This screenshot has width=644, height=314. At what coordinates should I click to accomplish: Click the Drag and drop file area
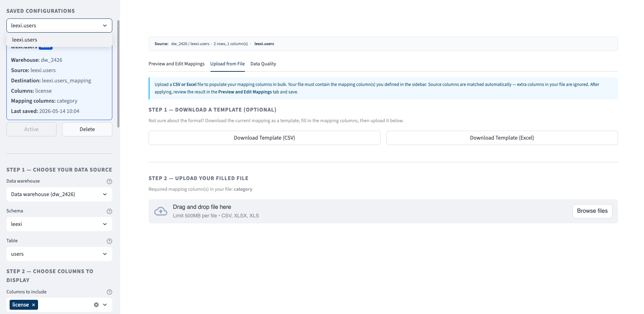coord(383,211)
